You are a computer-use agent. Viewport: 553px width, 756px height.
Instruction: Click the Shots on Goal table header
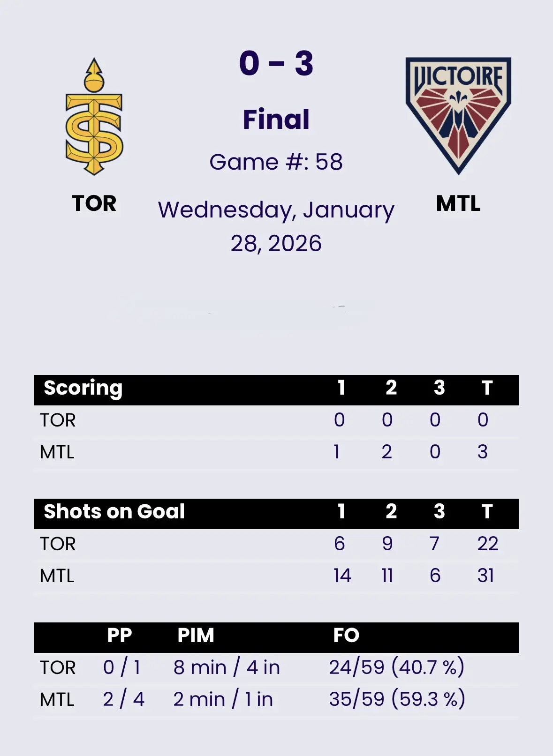point(114,512)
